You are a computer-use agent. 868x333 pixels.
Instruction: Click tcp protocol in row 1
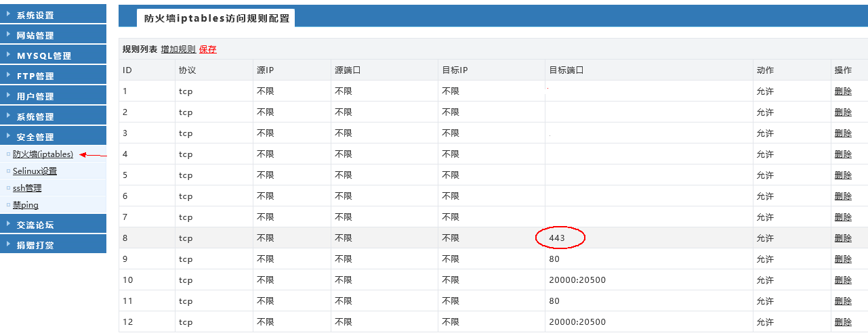(186, 91)
